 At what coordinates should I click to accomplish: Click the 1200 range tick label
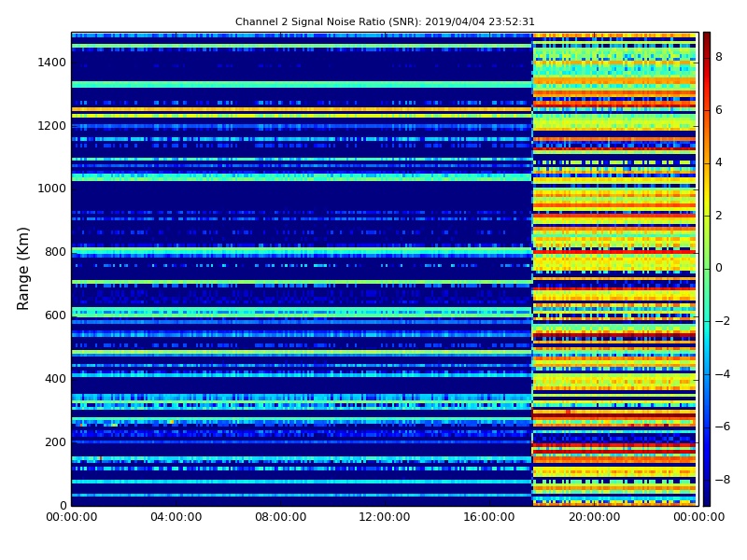pyautogui.click(x=51, y=126)
